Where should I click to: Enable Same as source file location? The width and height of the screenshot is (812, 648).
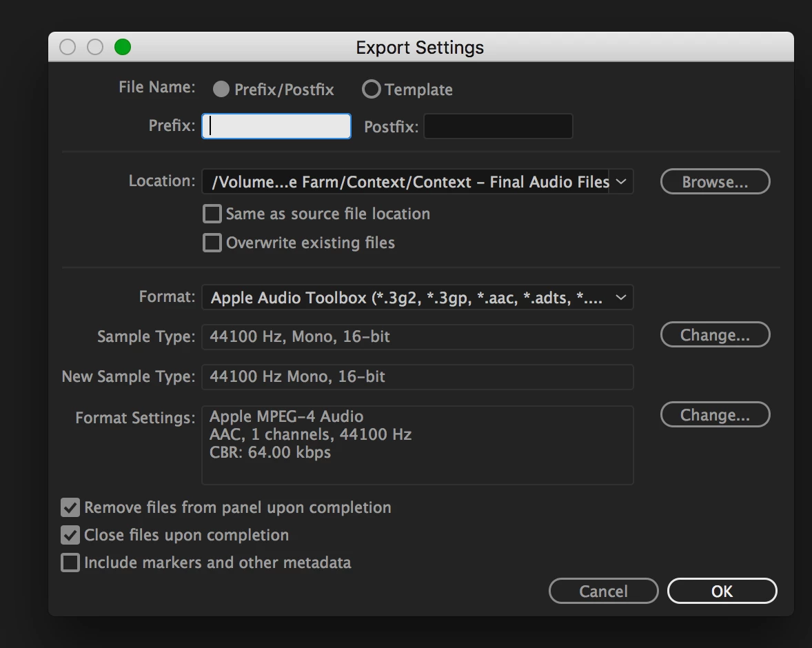tap(212, 214)
